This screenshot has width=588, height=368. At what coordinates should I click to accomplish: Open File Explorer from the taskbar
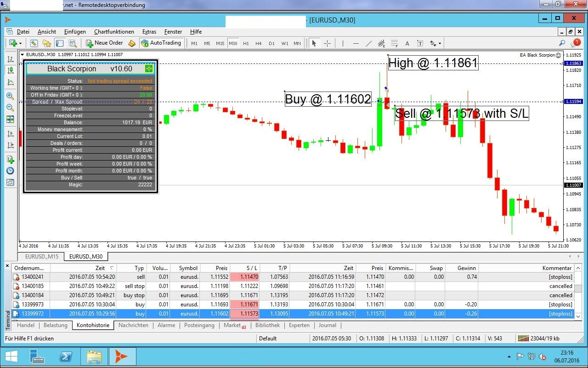tap(94, 356)
